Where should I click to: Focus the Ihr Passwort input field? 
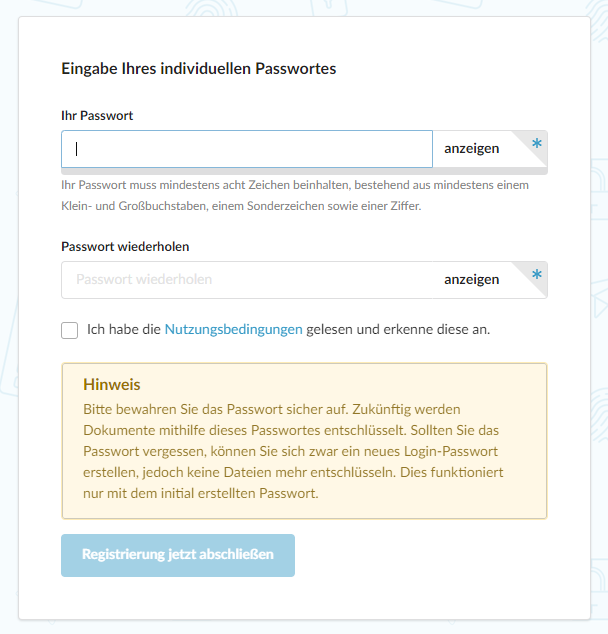point(247,149)
